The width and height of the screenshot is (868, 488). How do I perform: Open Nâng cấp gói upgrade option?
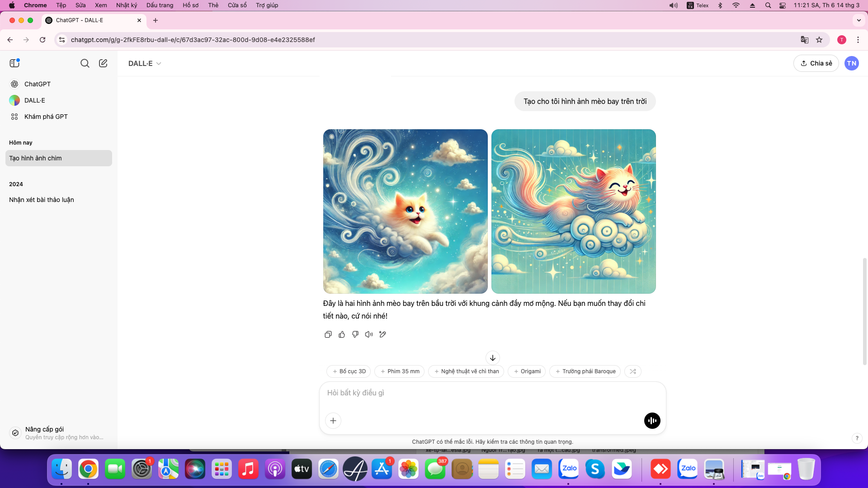(59, 433)
